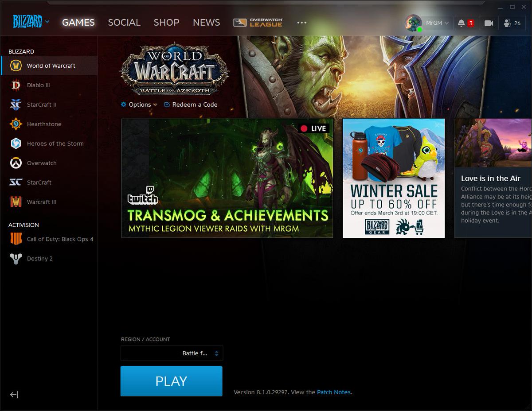
Task: Select the Diablo III text label
Action: tap(39, 85)
